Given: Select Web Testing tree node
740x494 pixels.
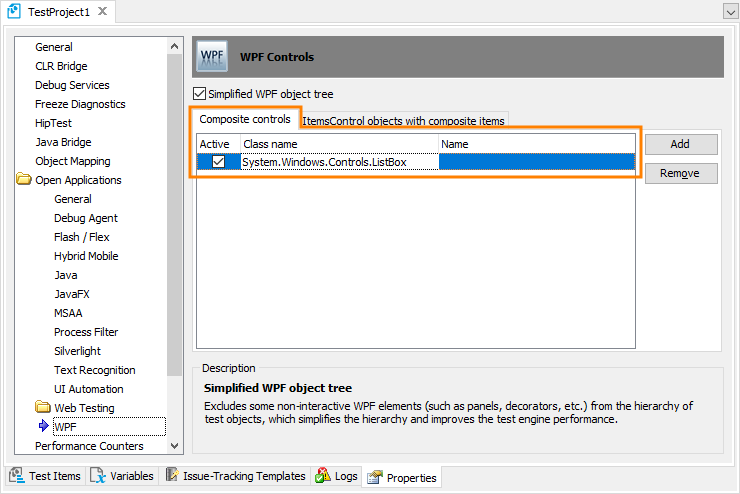Looking at the screenshot, I should (x=84, y=408).
